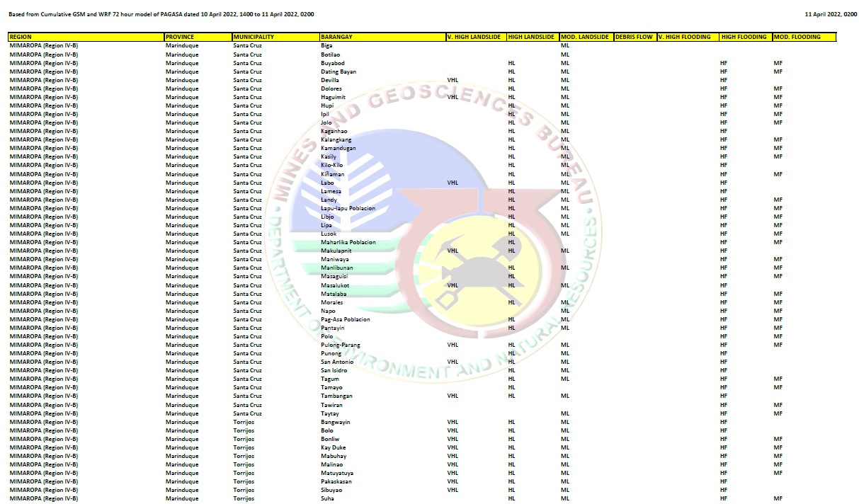The image size is (859, 504).
Task: Select the barangay name Devilla
Action: 330,80
